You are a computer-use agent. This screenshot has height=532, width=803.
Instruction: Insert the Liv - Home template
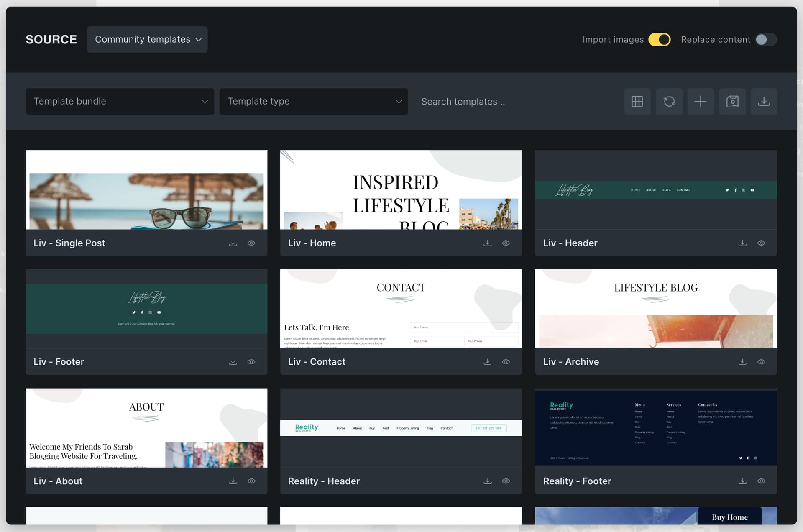coord(488,243)
